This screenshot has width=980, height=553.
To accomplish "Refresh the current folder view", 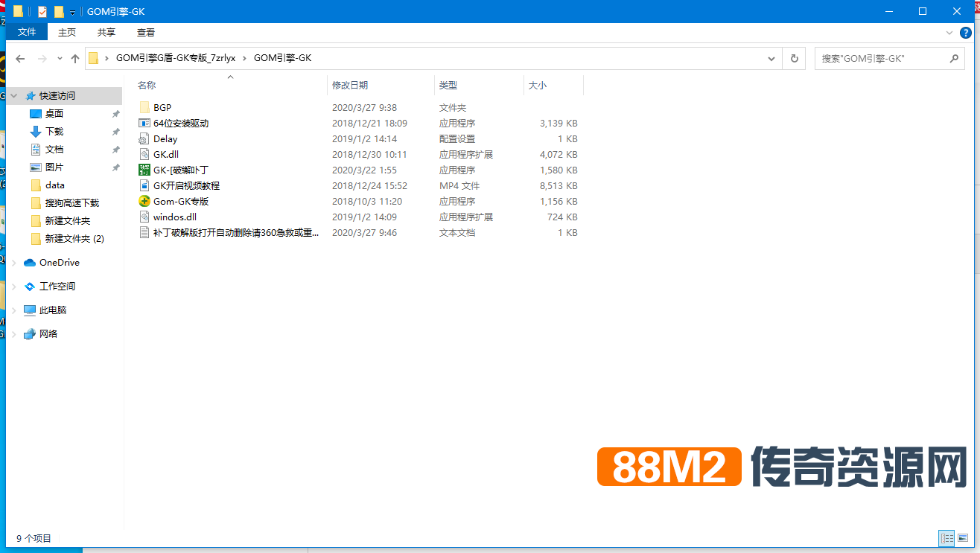I will pos(795,58).
